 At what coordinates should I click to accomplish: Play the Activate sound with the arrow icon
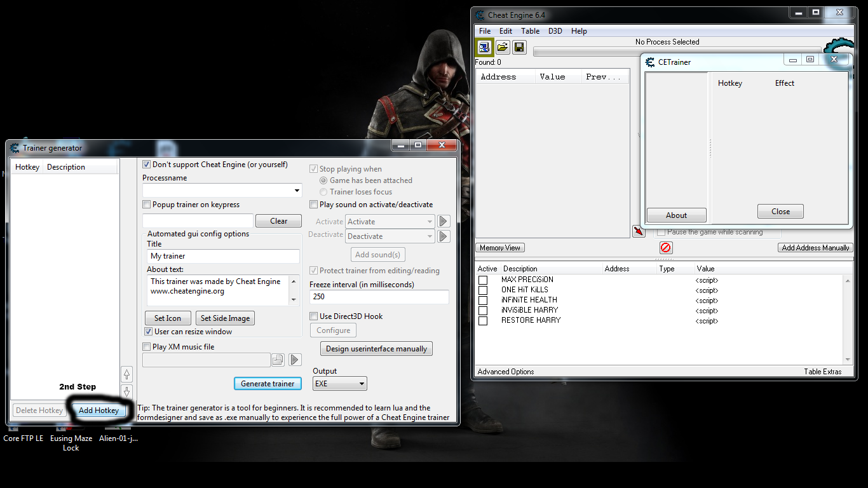point(444,221)
